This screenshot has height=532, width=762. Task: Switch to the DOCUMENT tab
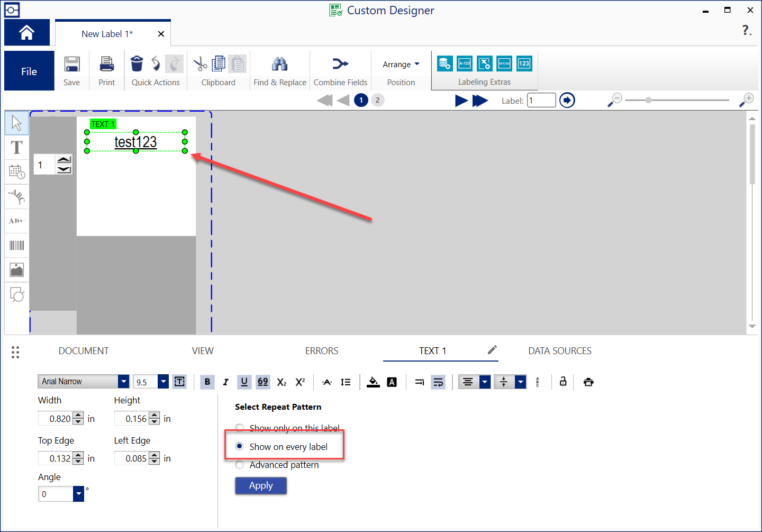click(x=84, y=351)
